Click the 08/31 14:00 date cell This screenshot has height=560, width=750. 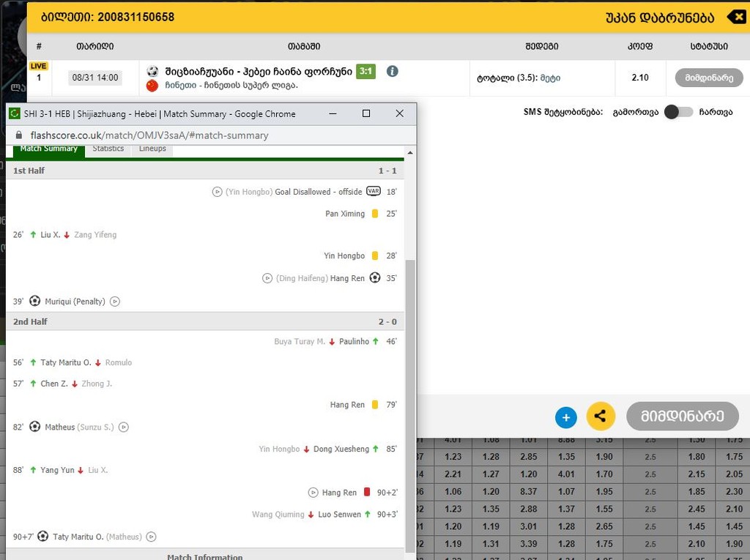click(x=95, y=78)
